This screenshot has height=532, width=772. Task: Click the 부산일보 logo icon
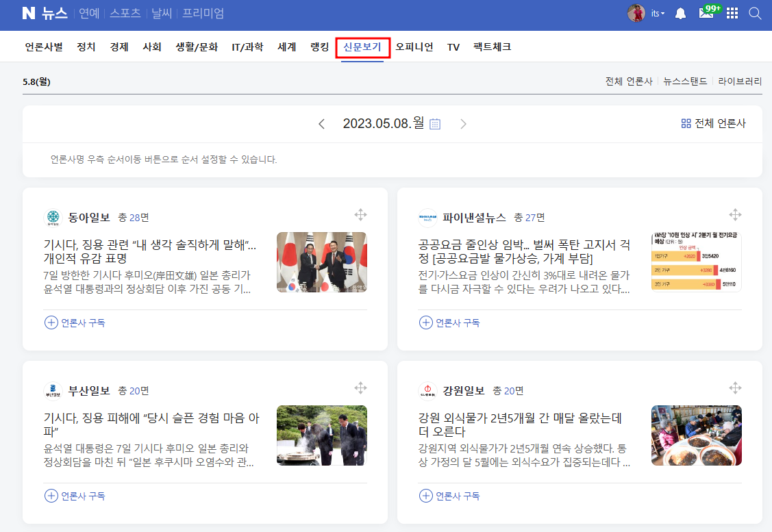click(x=53, y=391)
